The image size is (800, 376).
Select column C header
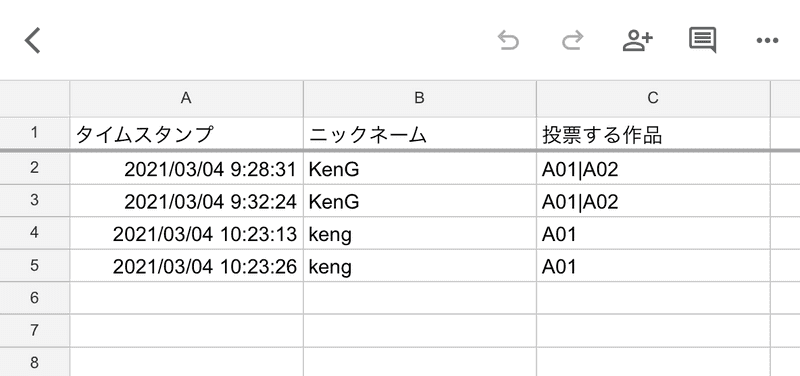653,98
